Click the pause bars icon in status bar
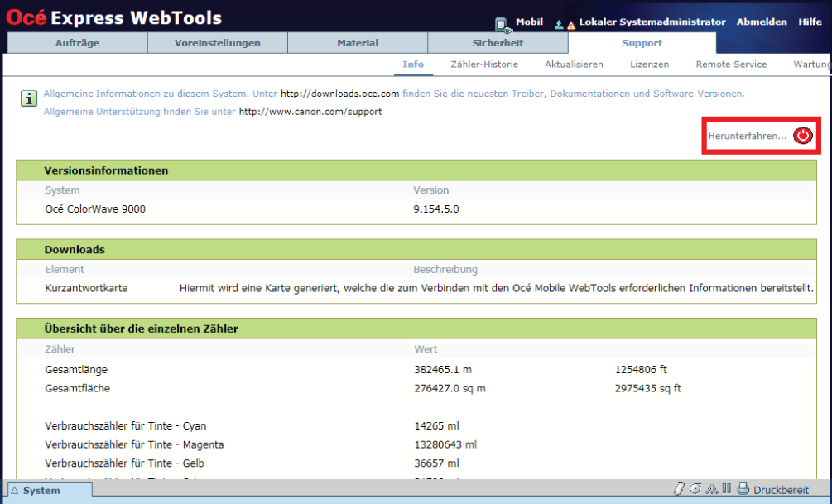The height and width of the screenshot is (504, 832). coord(726,488)
